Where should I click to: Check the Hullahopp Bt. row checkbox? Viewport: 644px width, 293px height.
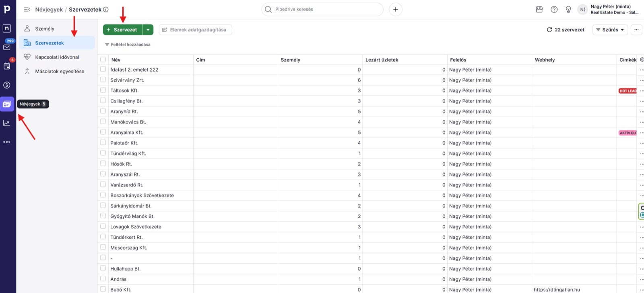[103, 268]
